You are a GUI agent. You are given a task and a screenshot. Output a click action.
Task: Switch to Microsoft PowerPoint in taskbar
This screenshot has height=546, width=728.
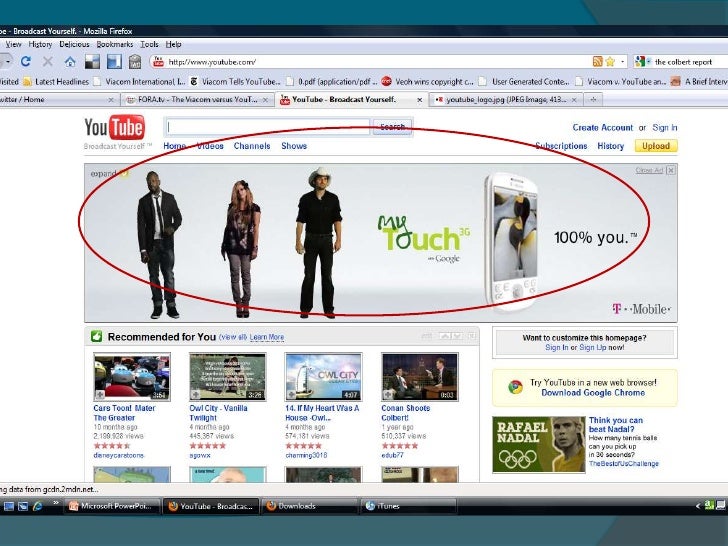111,506
